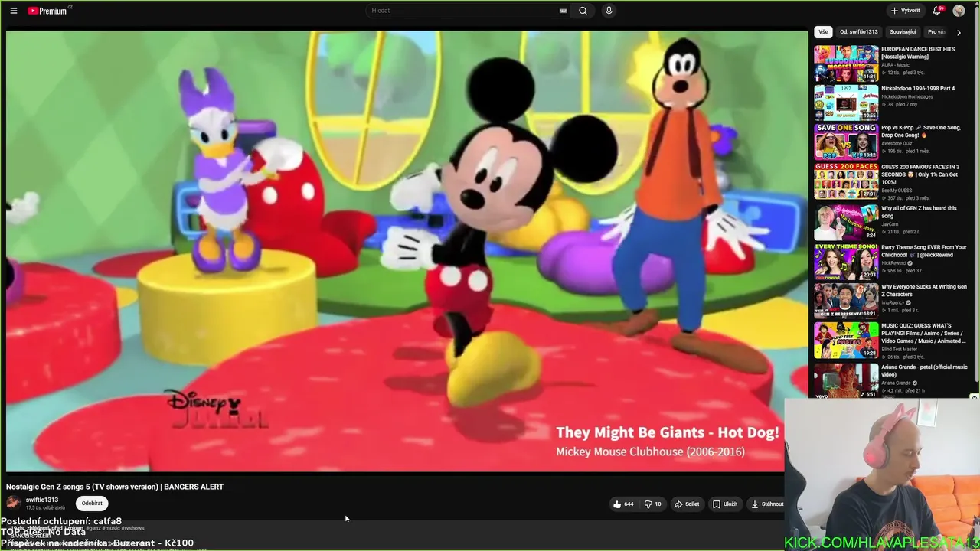Image resolution: width=980 pixels, height=551 pixels.
Task: Select the Vše filter chip
Action: (x=823, y=32)
